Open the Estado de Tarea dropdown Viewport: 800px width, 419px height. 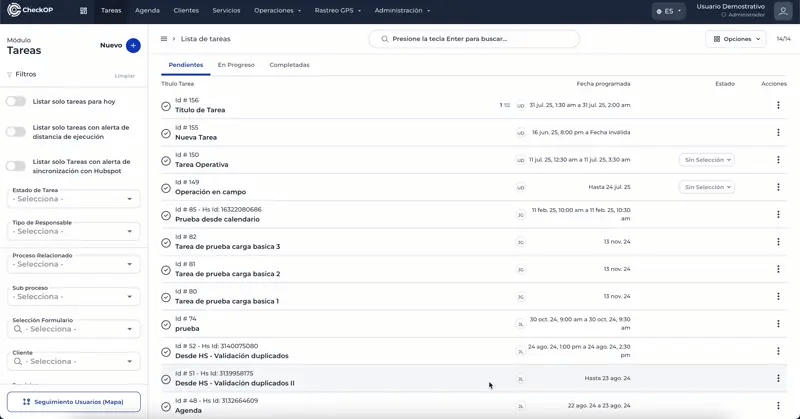pyautogui.click(x=73, y=199)
